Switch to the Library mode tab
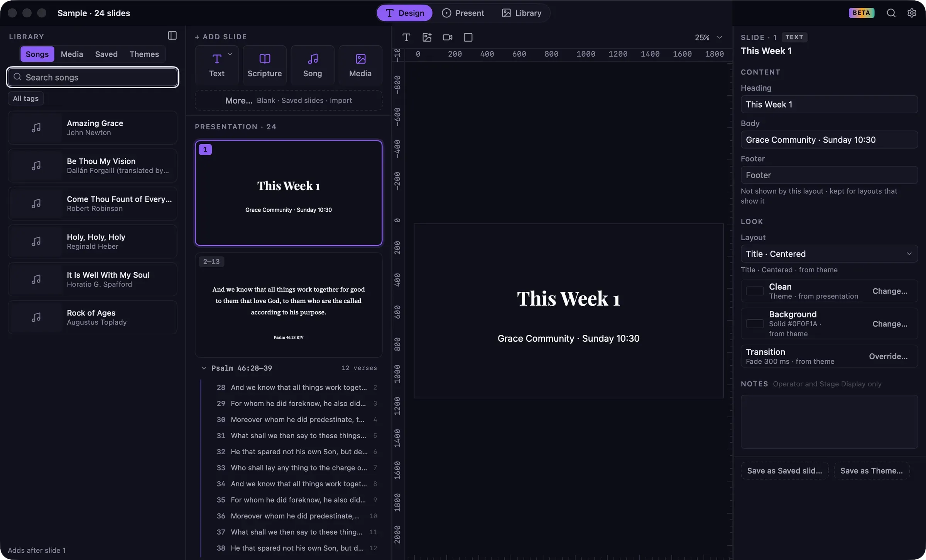926x560 pixels. [522, 13]
